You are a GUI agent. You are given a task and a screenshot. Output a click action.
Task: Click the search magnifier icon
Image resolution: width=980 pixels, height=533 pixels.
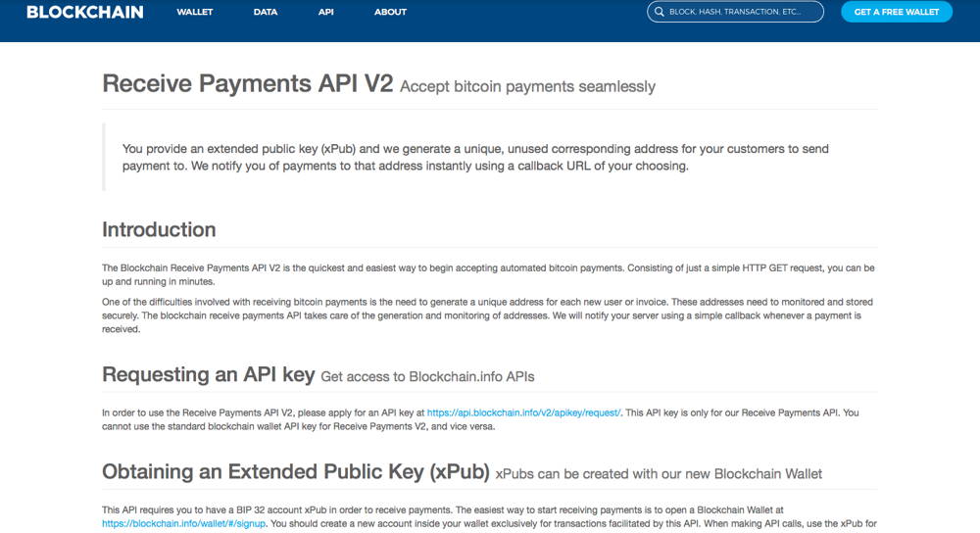coord(659,12)
